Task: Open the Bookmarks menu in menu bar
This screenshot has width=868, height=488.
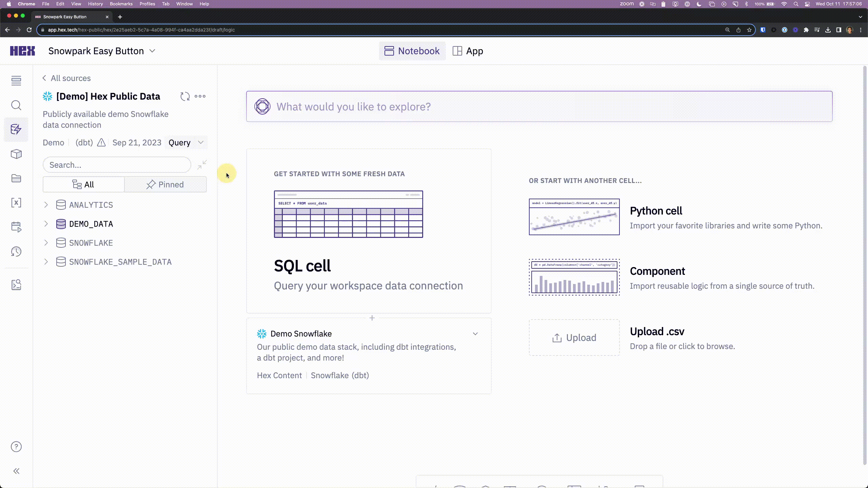Action: pos(121,4)
